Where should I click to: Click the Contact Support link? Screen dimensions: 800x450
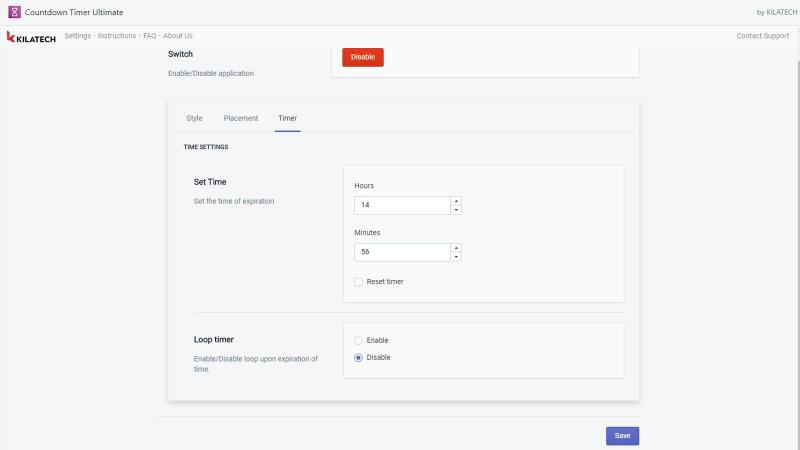[763, 36]
